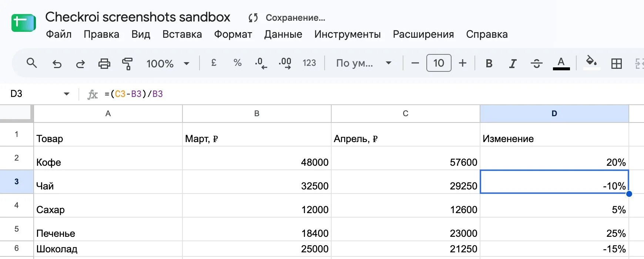Open the text color picker
Image resolution: width=644 pixels, height=259 pixels.
coord(561,63)
